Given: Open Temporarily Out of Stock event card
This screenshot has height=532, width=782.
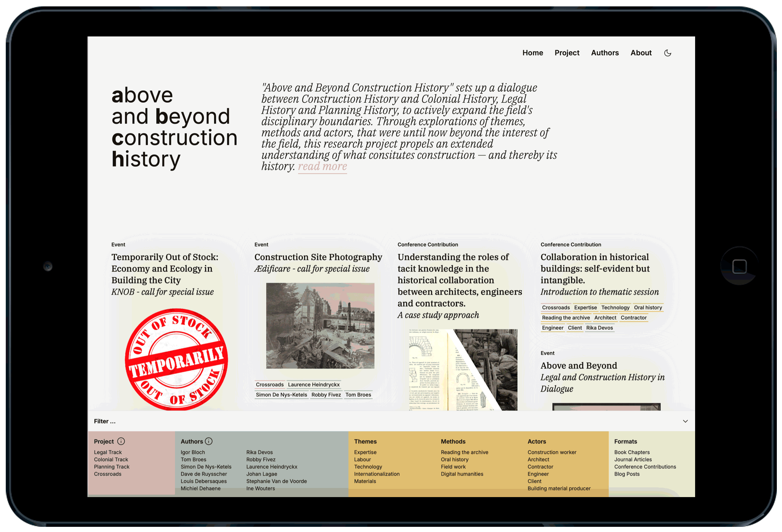Looking at the screenshot, I should click(x=165, y=268).
